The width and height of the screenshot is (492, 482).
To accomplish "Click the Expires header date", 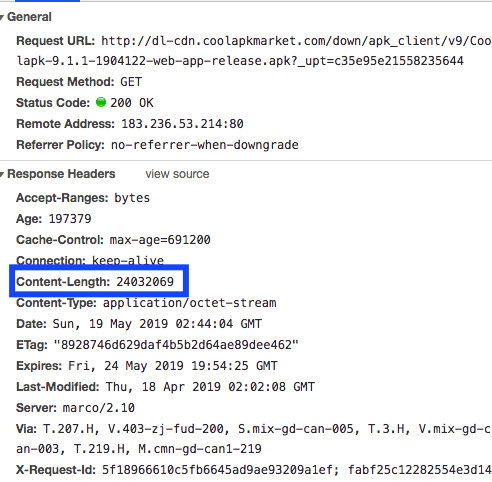I will click(173, 366).
